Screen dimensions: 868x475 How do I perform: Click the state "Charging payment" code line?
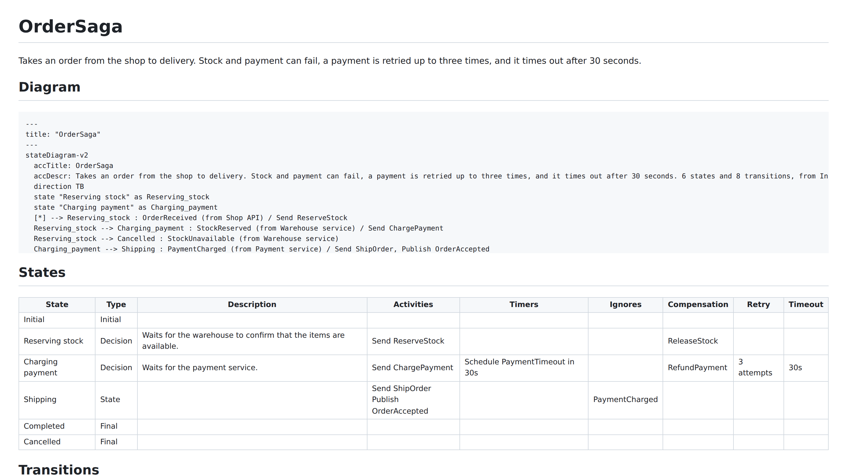126,207
